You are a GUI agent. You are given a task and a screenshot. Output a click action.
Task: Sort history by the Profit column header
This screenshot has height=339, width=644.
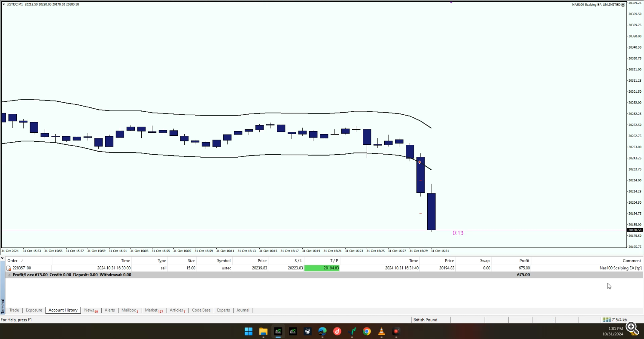524,261
